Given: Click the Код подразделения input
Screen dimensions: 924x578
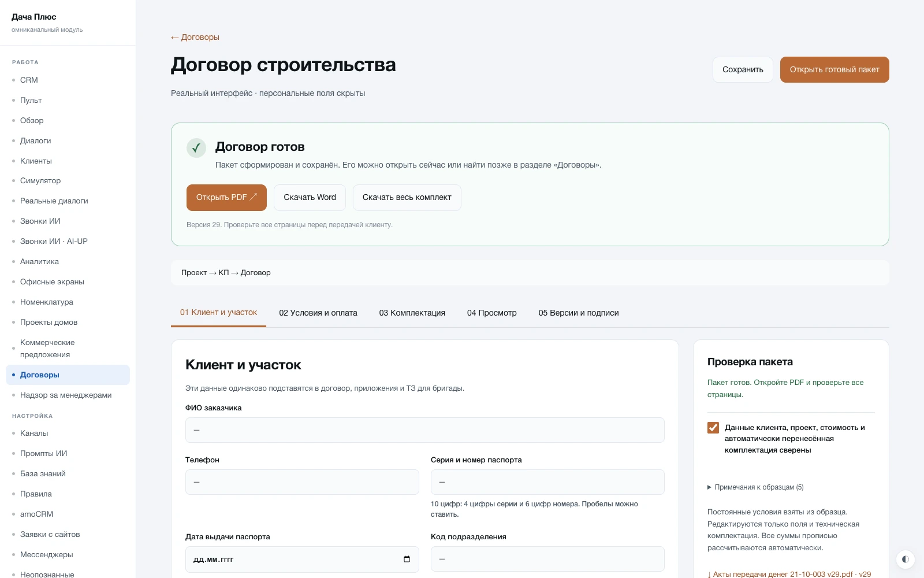Looking at the screenshot, I should [x=547, y=559].
